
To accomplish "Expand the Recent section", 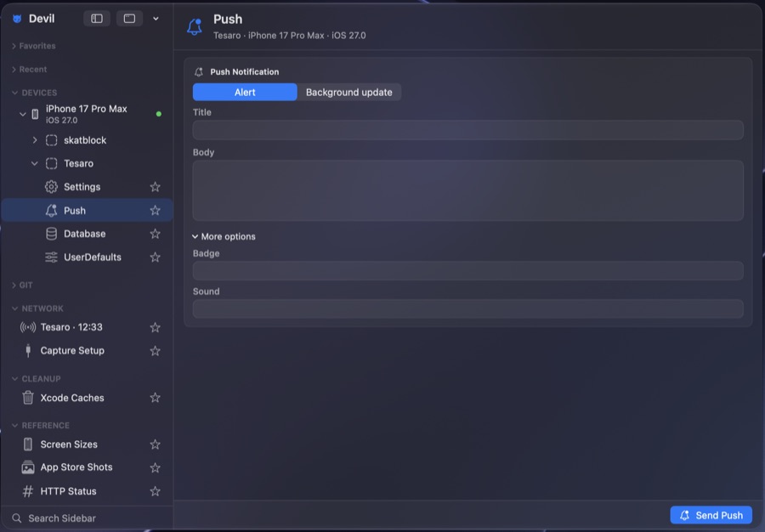I will [14, 69].
